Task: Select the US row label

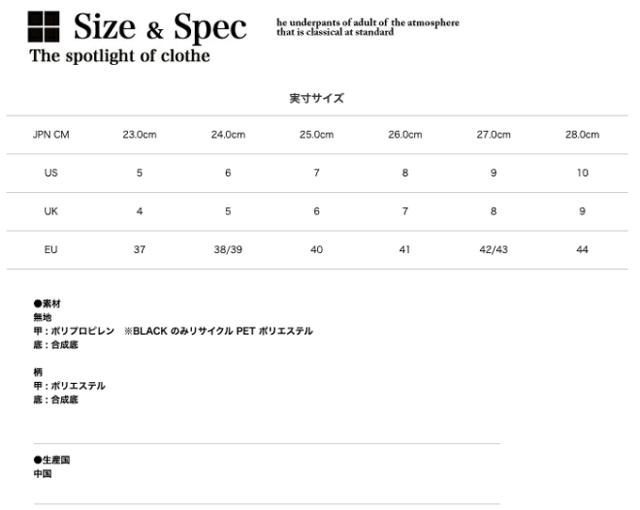Action: 51,173
